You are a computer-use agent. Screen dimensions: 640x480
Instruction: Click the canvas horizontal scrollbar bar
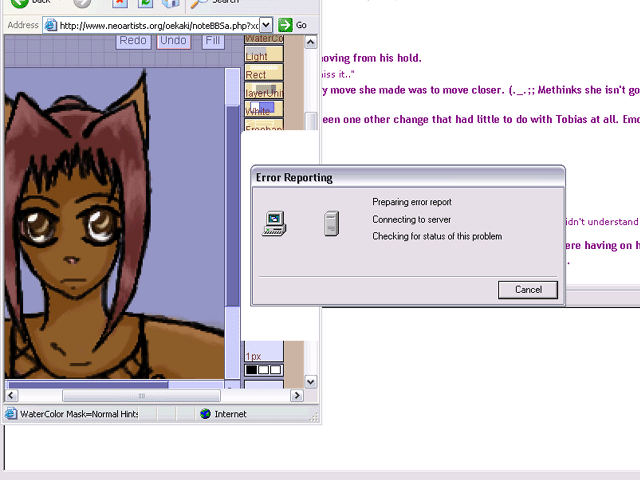coord(89,384)
